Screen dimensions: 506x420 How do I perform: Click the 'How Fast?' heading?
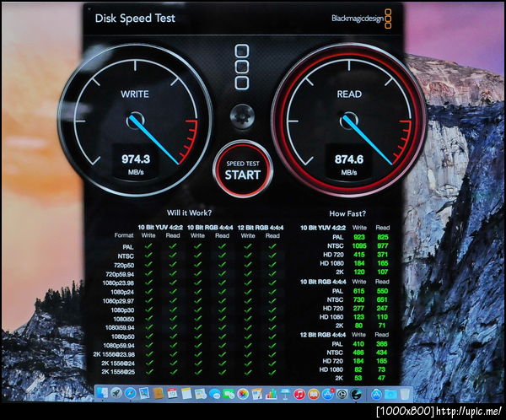tap(347, 213)
